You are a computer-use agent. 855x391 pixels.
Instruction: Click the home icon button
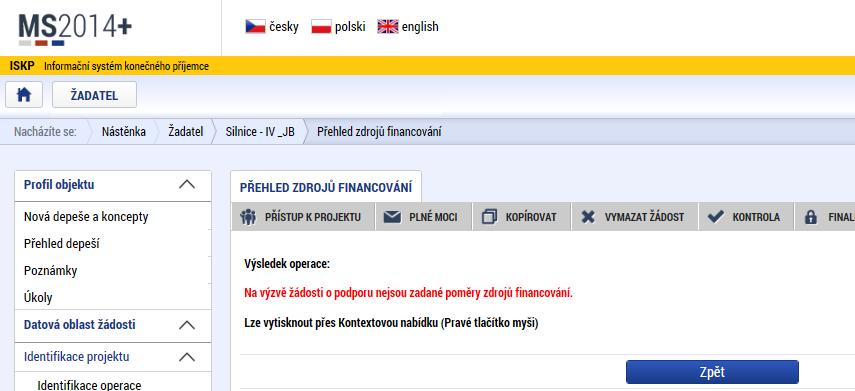24,95
